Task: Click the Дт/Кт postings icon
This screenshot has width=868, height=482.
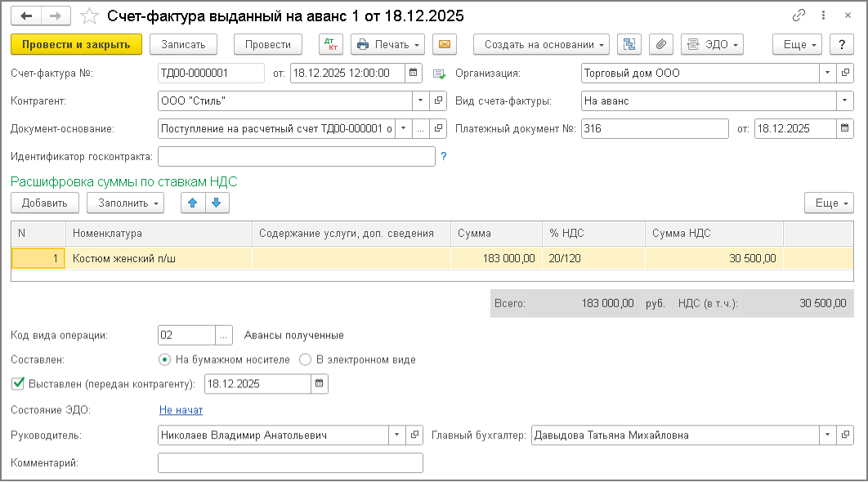Action: [331, 44]
